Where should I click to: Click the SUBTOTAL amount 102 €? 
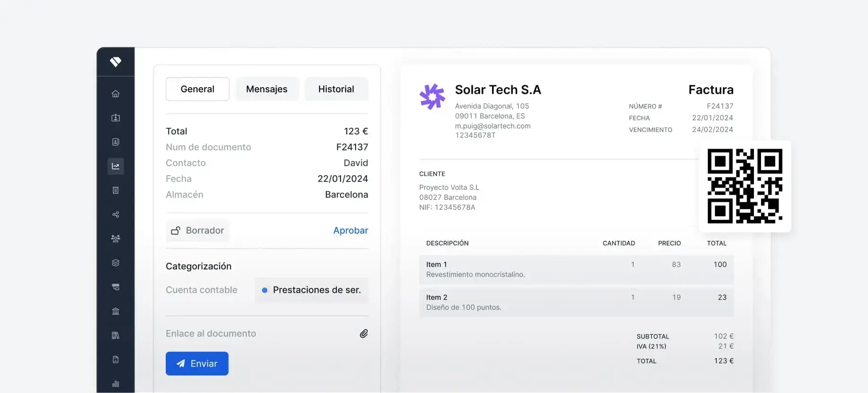[724, 336]
